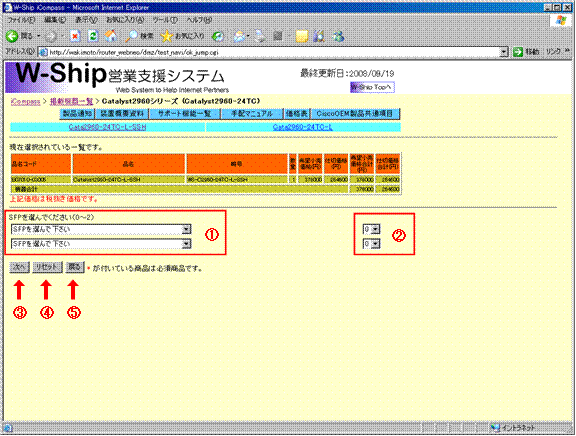The width and height of the screenshot is (576, 436).
Task: Click the WS-C2960-24TC-L-SSH model cell
Action: 237,180
